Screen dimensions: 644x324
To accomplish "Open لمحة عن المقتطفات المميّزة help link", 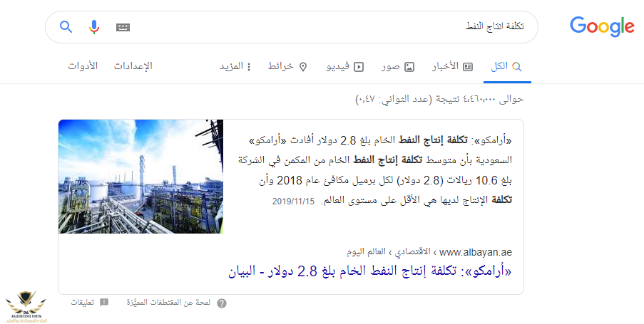I will 168,303.
